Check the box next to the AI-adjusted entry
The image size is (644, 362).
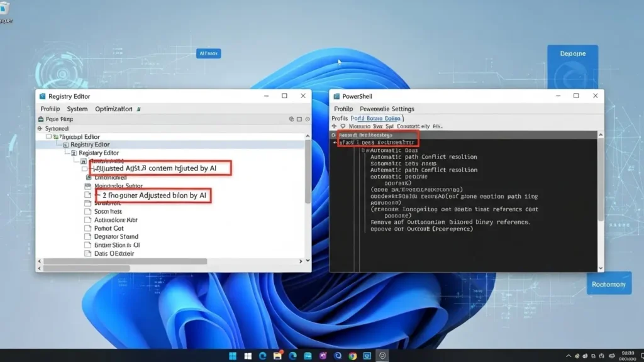(84, 168)
